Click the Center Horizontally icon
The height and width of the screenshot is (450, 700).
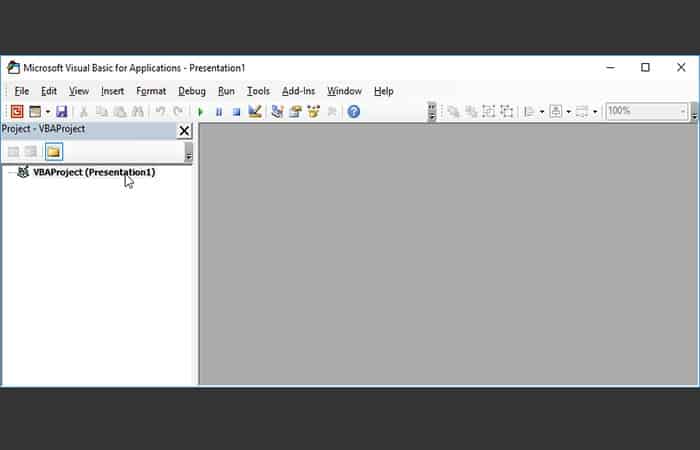(556, 111)
